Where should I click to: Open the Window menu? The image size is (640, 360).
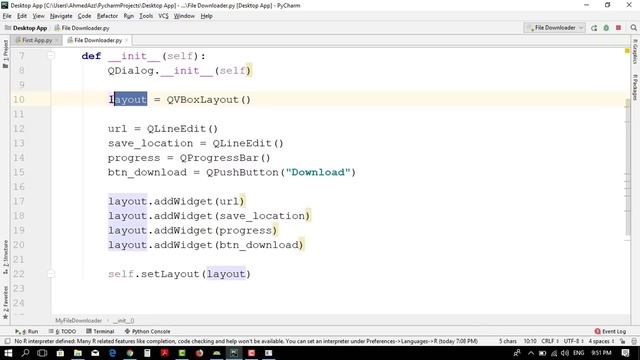184,16
